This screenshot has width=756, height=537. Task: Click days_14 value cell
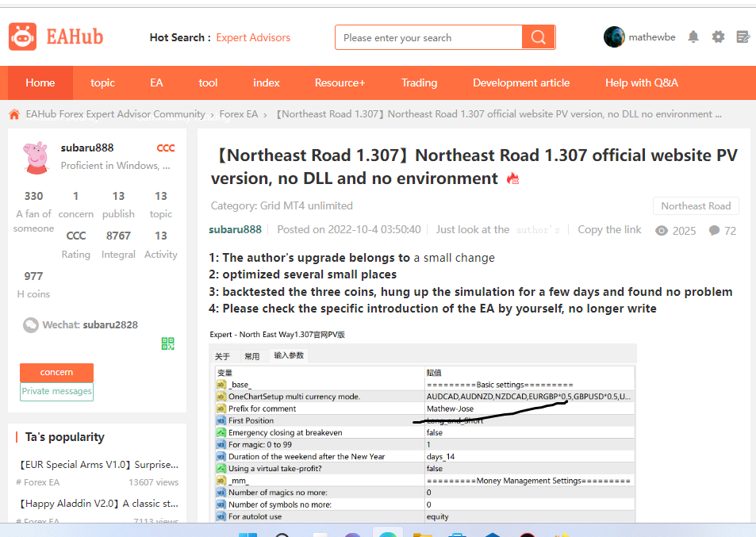click(x=529, y=457)
